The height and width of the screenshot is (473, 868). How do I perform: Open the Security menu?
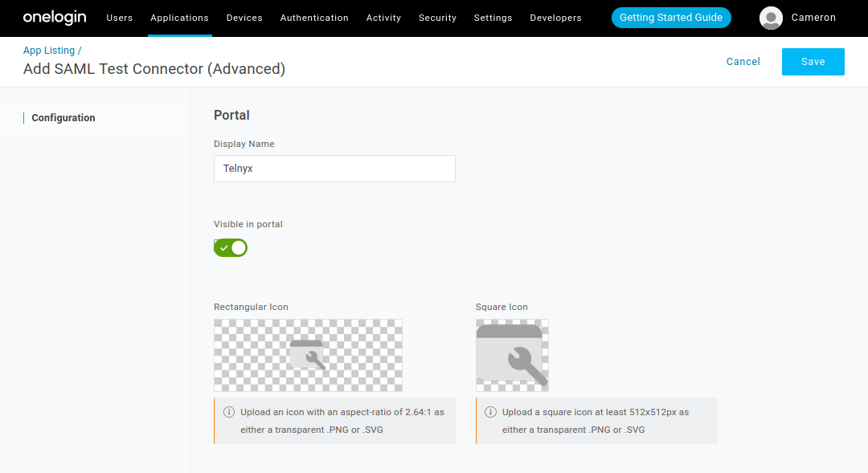coord(437,18)
